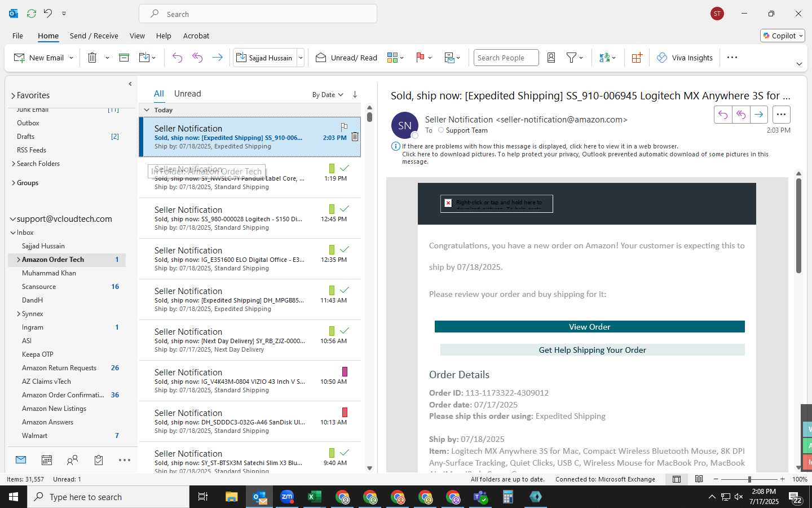812x508 pixels.
Task: Toggle completed checkmark on 10:56 AM email
Action: pos(345,331)
